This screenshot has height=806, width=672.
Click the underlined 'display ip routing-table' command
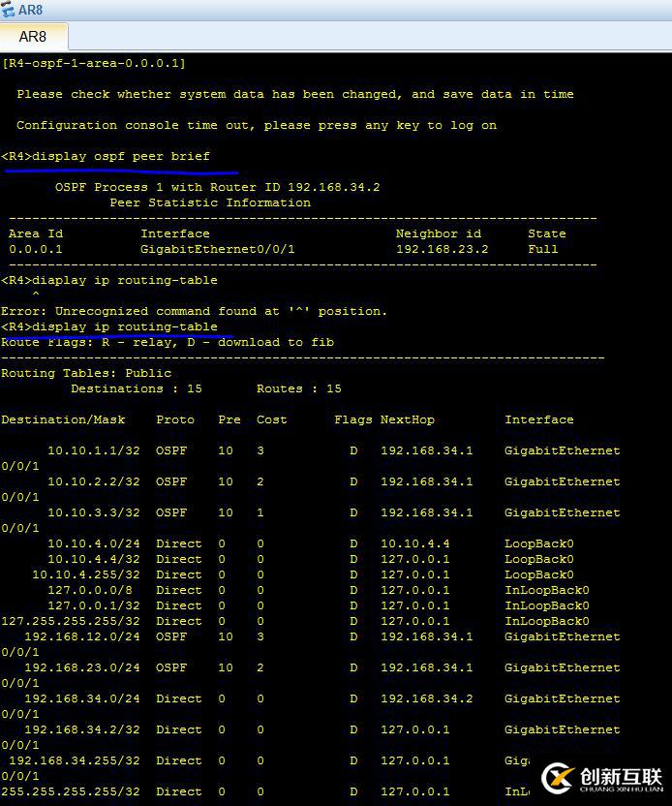[x=109, y=326]
